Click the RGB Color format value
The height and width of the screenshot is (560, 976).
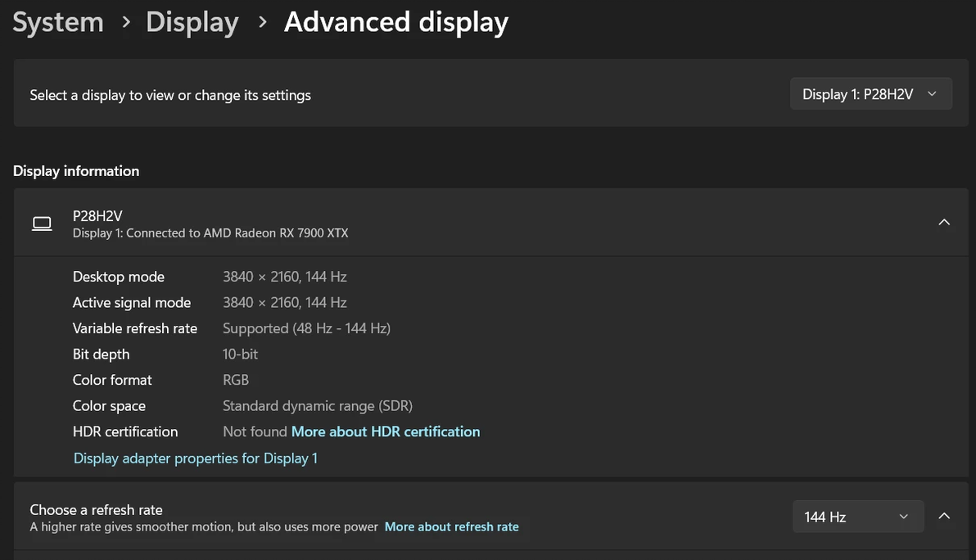[236, 380]
